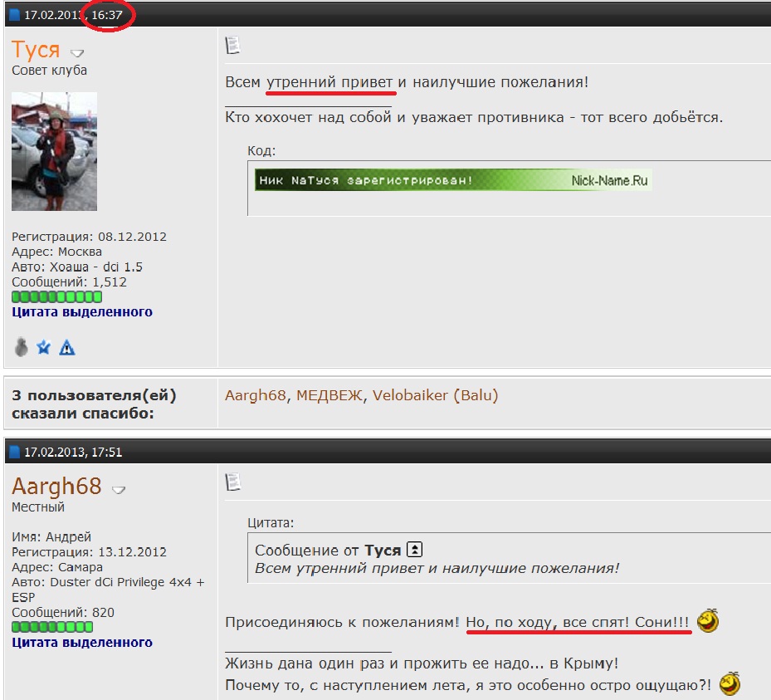This screenshot has width=771, height=700.
Task: Click the laughing smiley after "Сони!!!"
Action: coord(708,621)
